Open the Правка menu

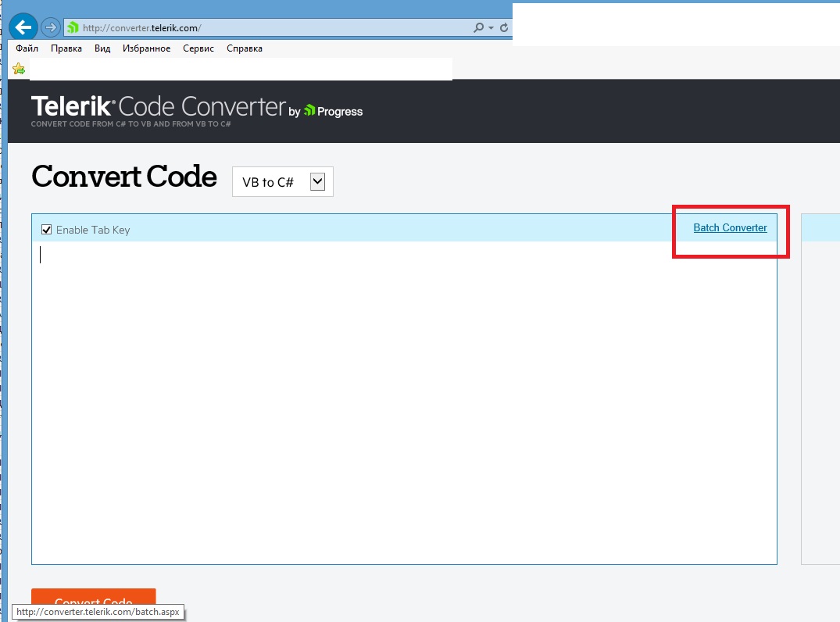[66, 48]
